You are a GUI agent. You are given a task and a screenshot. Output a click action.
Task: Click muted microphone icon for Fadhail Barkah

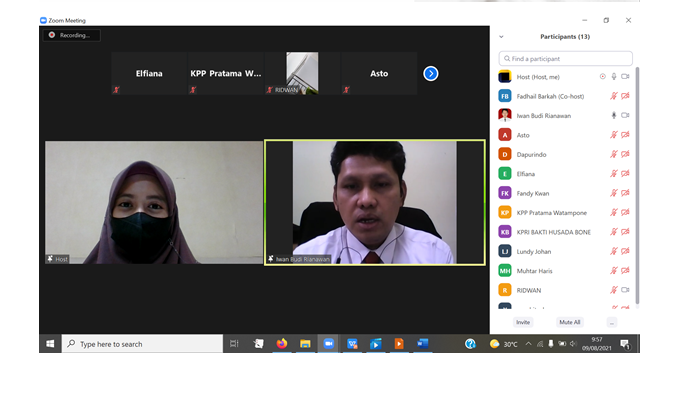click(x=613, y=96)
